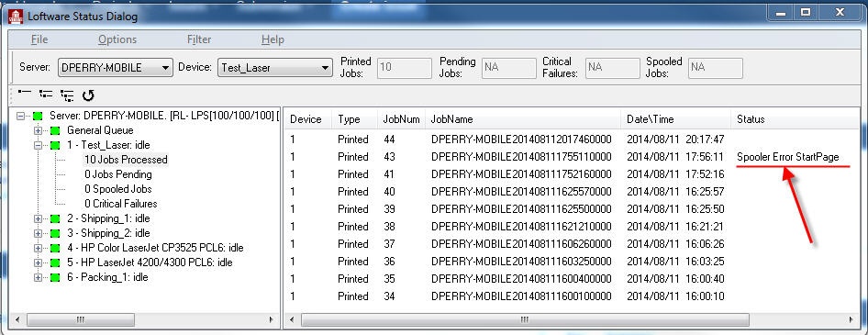Select the 0 Jobs Pending tree item
The height and width of the screenshot is (335, 868).
[x=118, y=174]
